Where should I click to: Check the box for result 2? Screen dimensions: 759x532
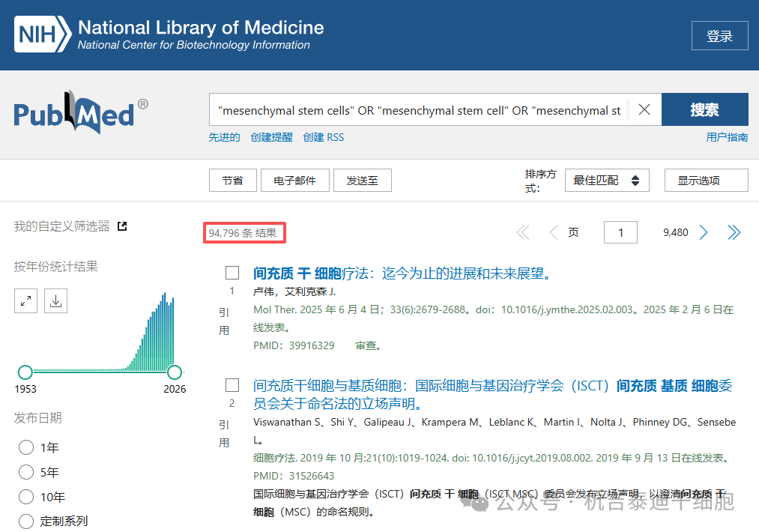tap(232, 385)
